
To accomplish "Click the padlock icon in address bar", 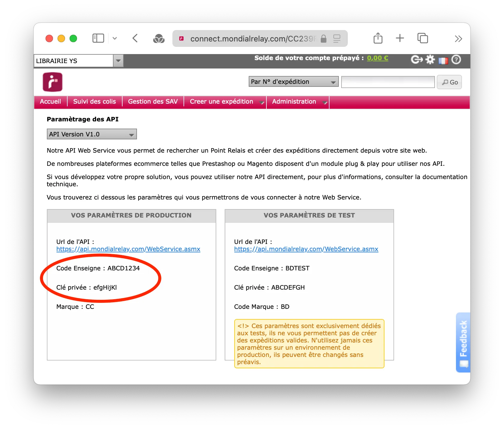I will point(323,38).
